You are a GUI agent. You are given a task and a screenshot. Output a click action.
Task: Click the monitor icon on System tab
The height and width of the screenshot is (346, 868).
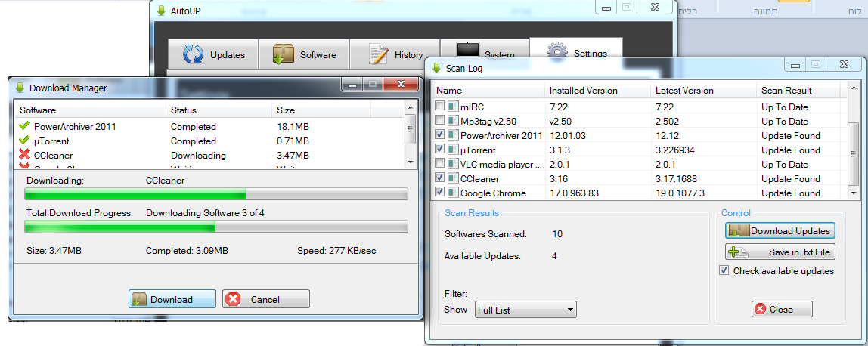pos(467,51)
